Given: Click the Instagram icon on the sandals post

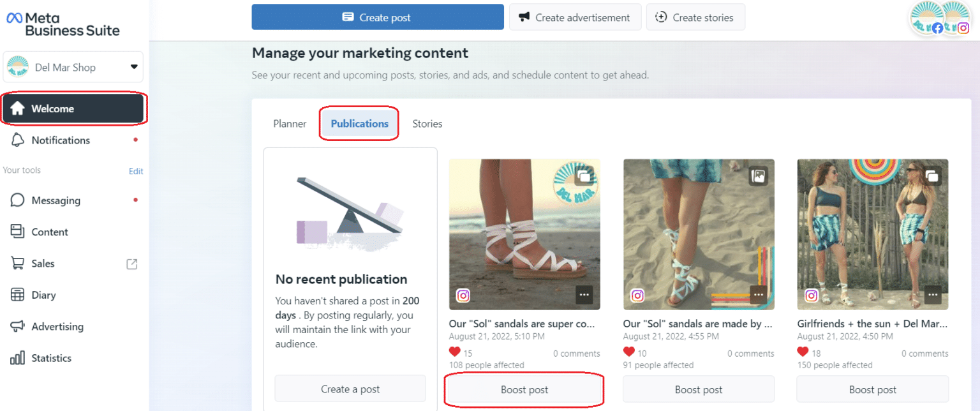Looking at the screenshot, I should [x=463, y=295].
